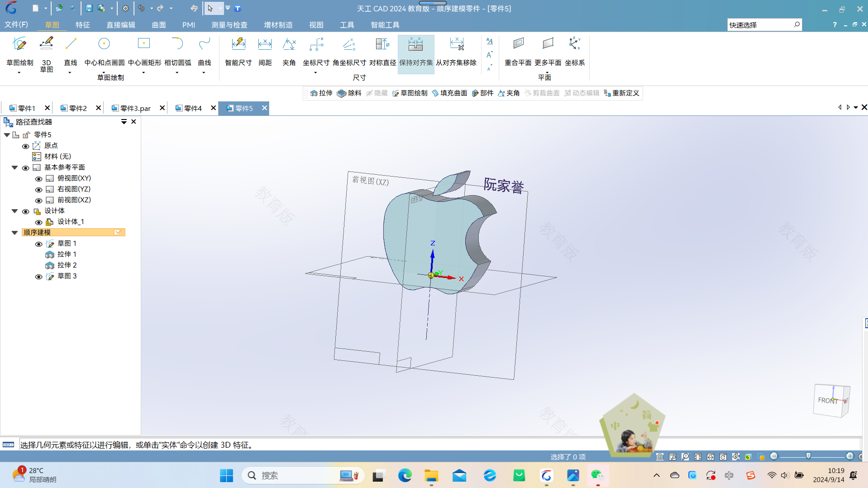Image resolution: width=868 pixels, height=488 pixels.
Task: Click the 智能尺寸 smart dimension tool
Action: [238, 52]
